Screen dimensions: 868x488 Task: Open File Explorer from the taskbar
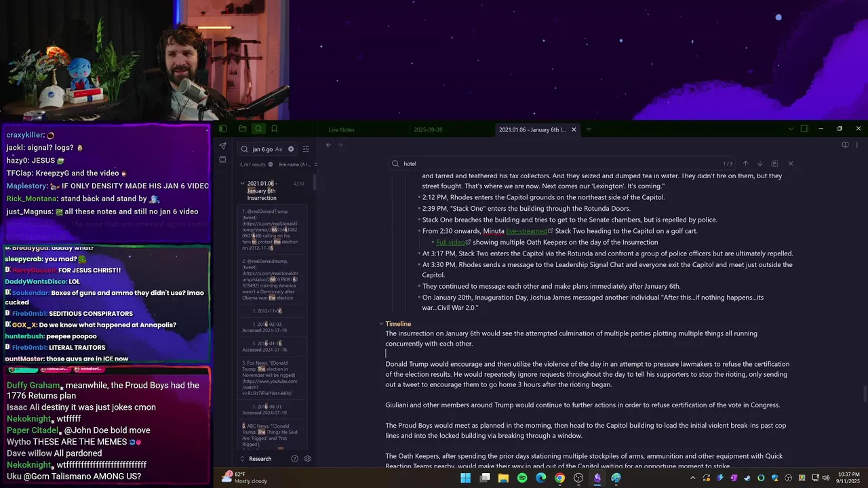(x=503, y=478)
